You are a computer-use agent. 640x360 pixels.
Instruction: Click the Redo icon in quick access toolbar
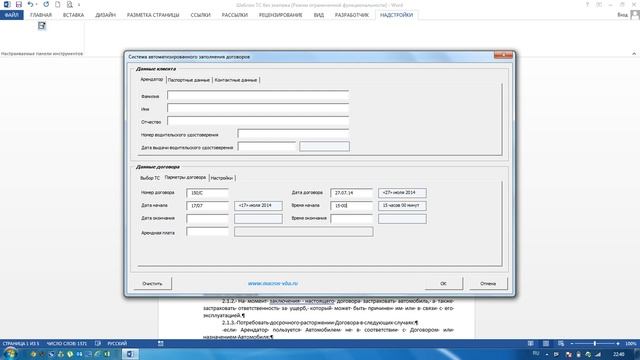coord(46,4)
